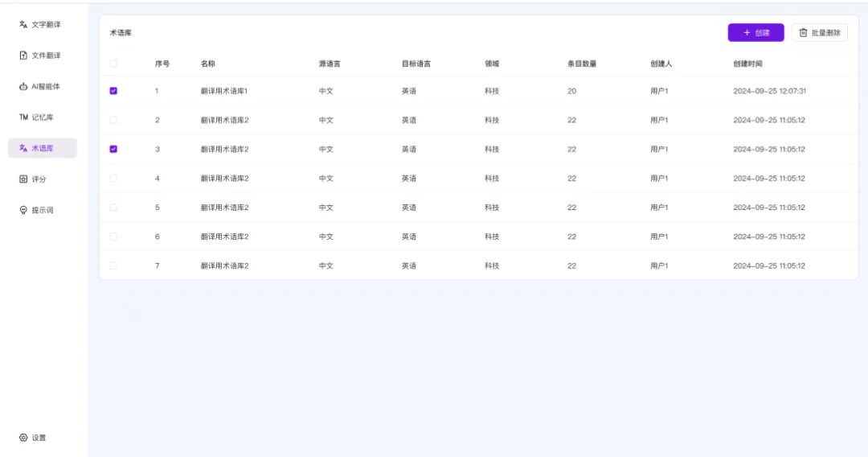This screenshot has height=457, width=868.
Task: Uncheck the checkbox for row 1
Action: [x=113, y=91]
